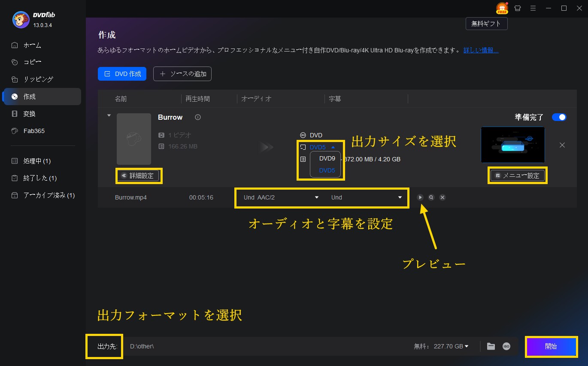
Task: Open メニュー設定 button
Action: (518, 175)
